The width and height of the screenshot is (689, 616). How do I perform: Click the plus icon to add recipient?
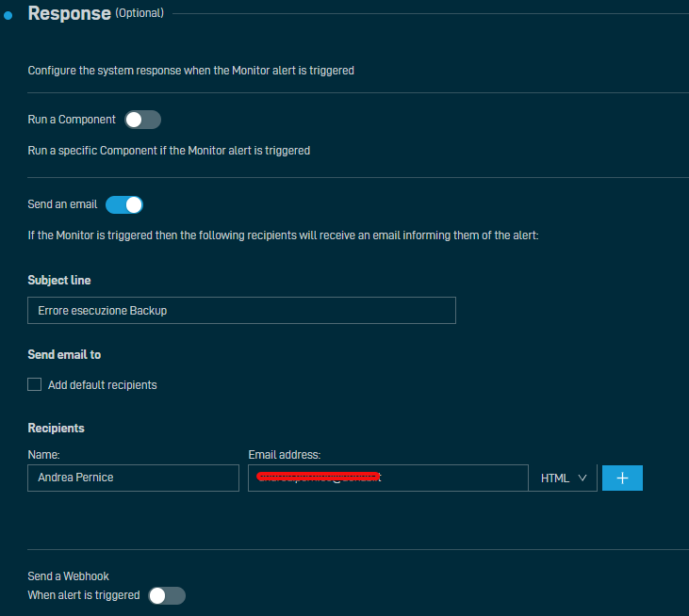(622, 478)
